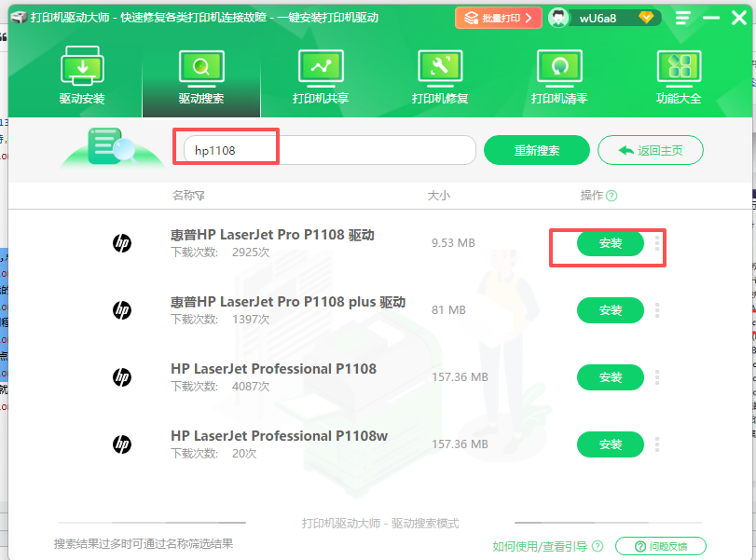Viewport: 756px width, 560px height.
Task: Click the 大小 column header
Action: pyautogui.click(x=439, y=196)
